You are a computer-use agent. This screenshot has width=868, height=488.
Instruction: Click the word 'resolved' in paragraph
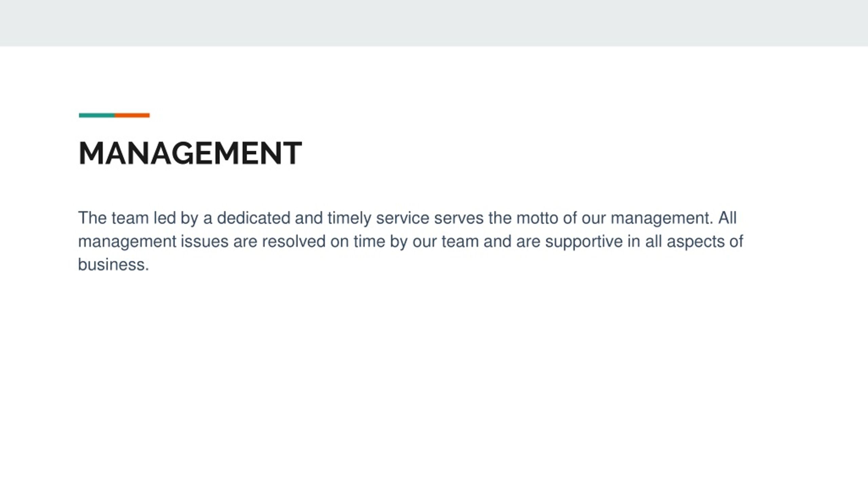[x=294, y=242]
